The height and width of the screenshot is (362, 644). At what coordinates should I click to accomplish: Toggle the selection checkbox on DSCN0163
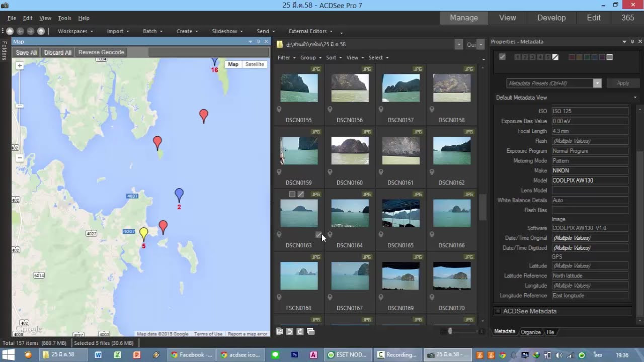[x=292, y=194]
